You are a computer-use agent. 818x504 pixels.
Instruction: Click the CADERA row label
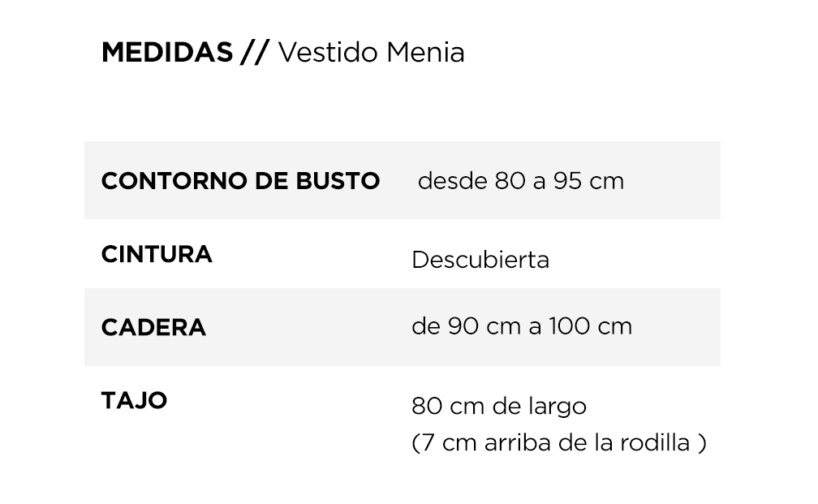click(153, 328)
